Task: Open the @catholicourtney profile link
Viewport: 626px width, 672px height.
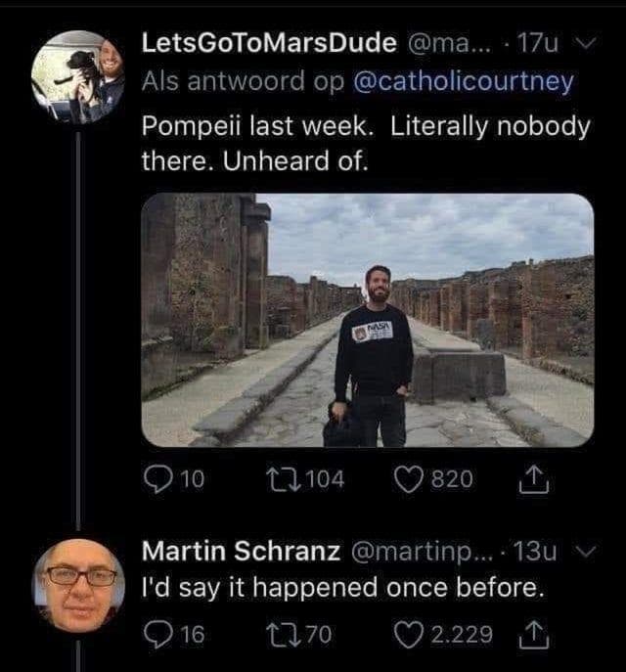Action: 461,82
